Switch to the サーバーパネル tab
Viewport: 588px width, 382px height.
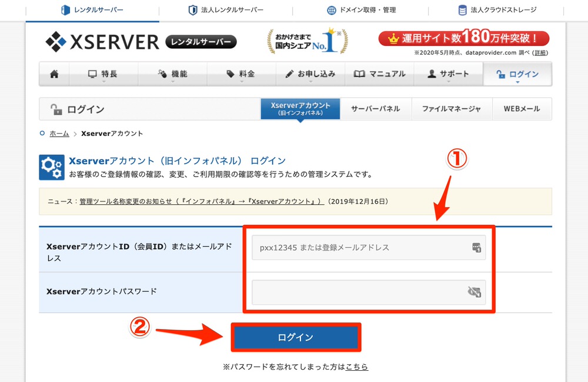click(x=375, y=109)
